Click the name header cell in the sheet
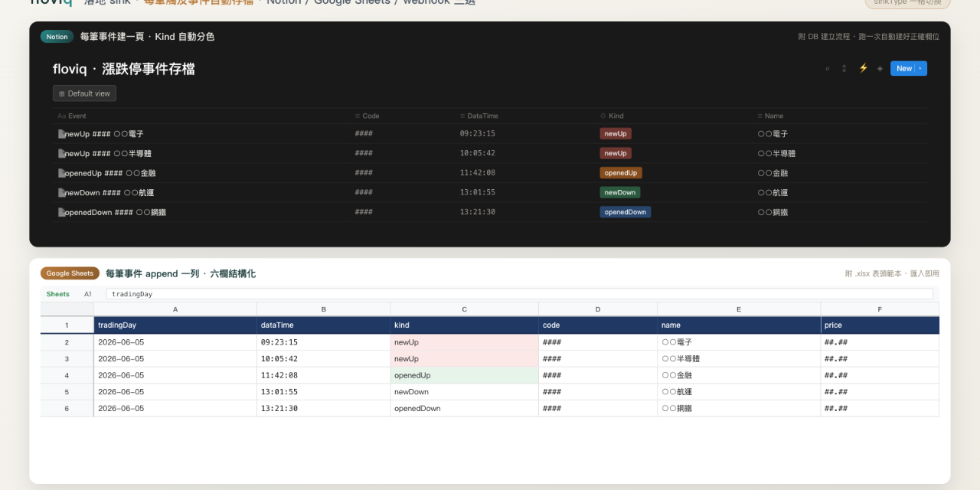 click(739, 325)
